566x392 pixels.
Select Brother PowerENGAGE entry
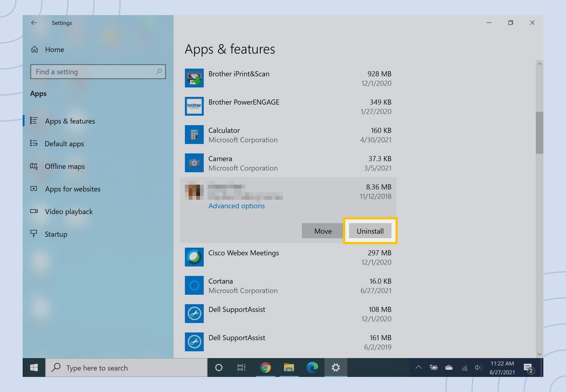coord(288,106)
